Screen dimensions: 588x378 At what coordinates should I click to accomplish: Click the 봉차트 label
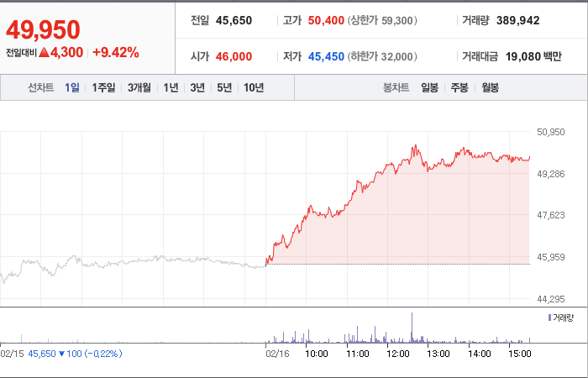click(396, 87)
